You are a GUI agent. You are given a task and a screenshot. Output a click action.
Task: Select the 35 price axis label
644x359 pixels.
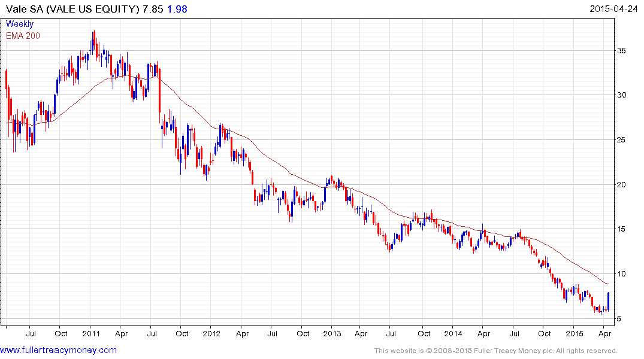click(621, 50)
